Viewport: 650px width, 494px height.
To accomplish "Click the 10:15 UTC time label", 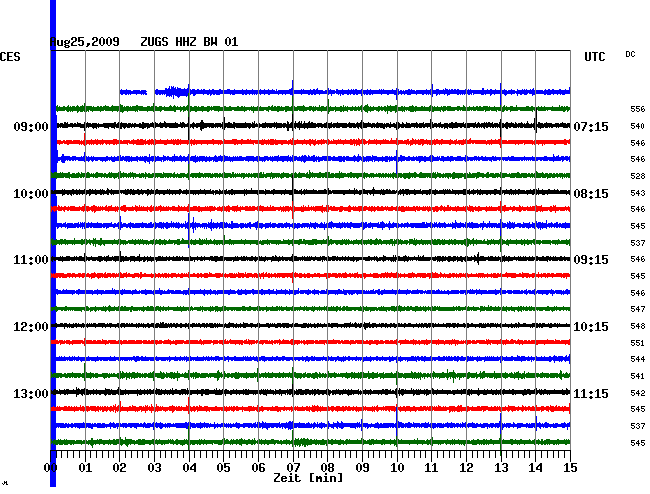I will click(591, 327).
